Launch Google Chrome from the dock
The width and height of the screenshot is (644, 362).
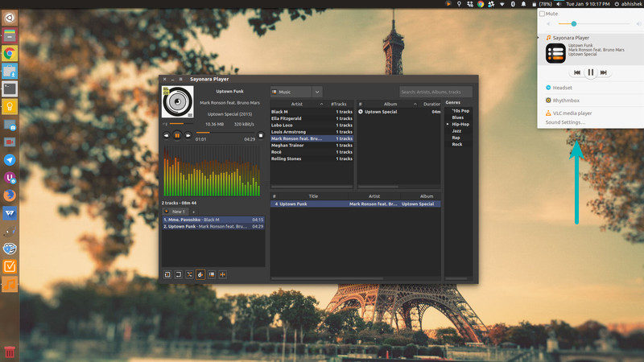(x=10, y=53)
